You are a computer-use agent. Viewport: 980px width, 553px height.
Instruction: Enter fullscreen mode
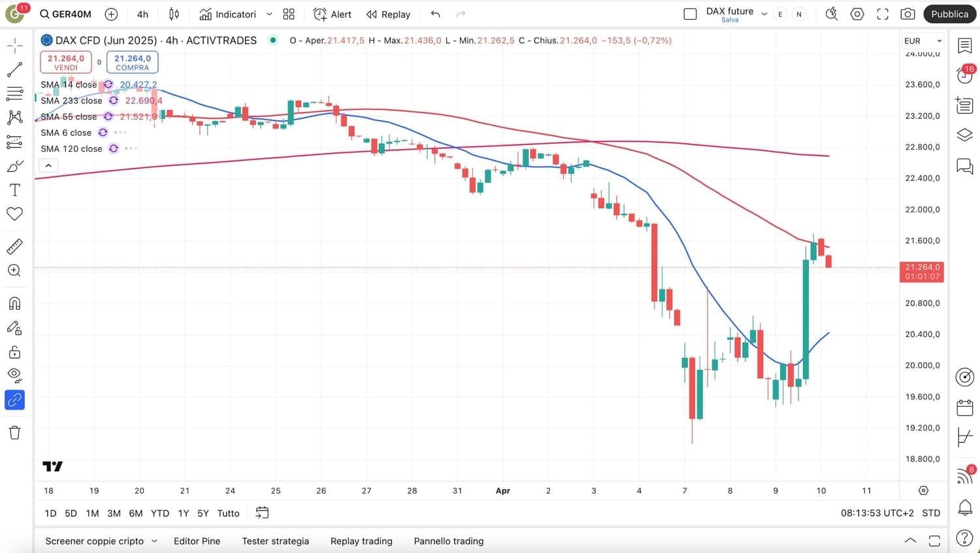883,14
